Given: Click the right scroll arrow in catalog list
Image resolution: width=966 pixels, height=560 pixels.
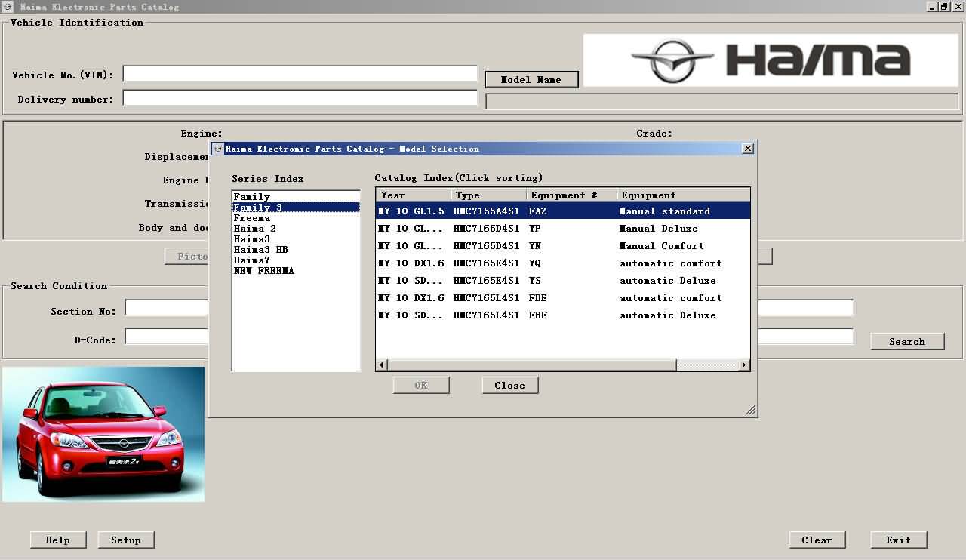Looking at the screenshot, I should pos(744,365).
